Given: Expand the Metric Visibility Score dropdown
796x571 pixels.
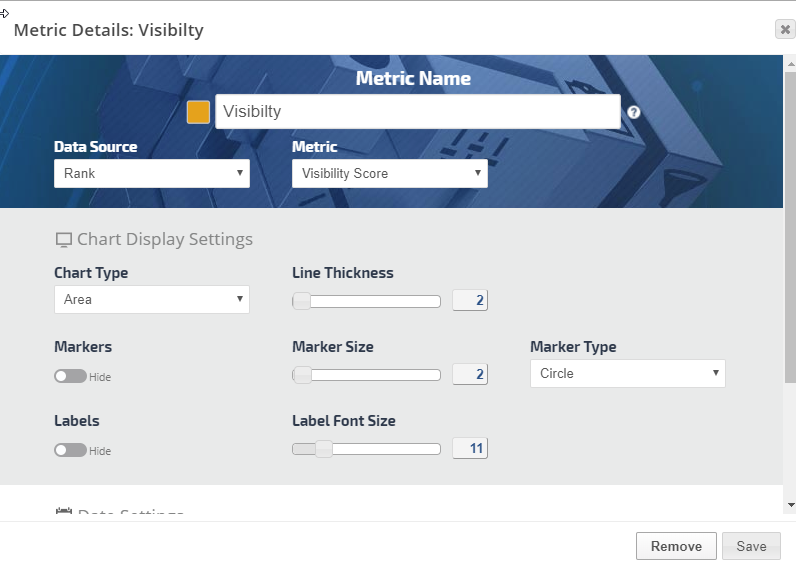Looking at the screenshot, I should 389,173.
